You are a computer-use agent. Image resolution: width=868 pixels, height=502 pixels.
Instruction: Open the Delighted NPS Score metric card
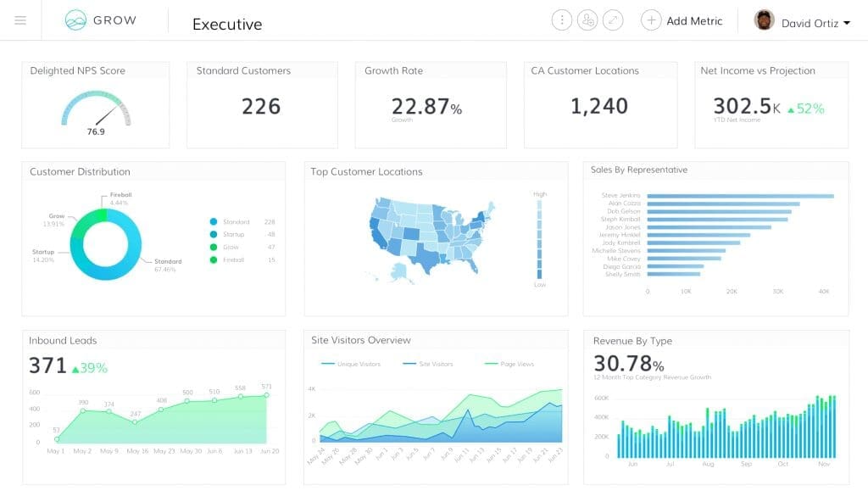pos(95,105)
